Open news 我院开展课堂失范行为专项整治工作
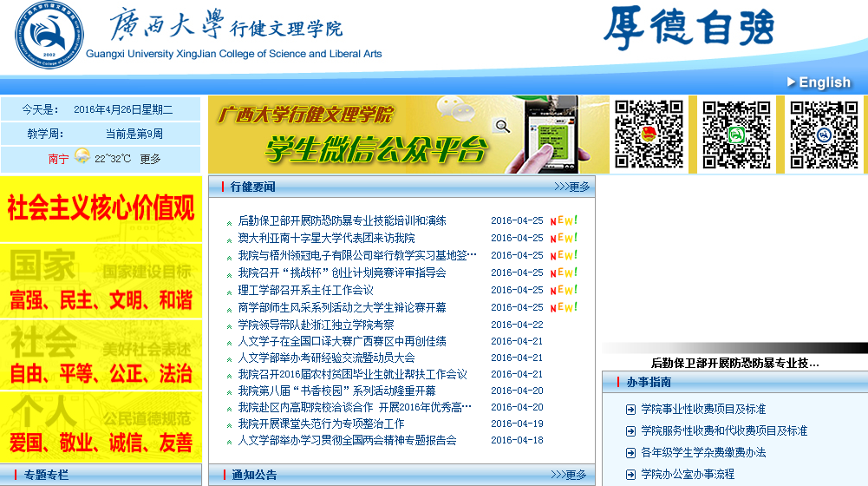This screenshot has height=486, width=868. (321, 424)
